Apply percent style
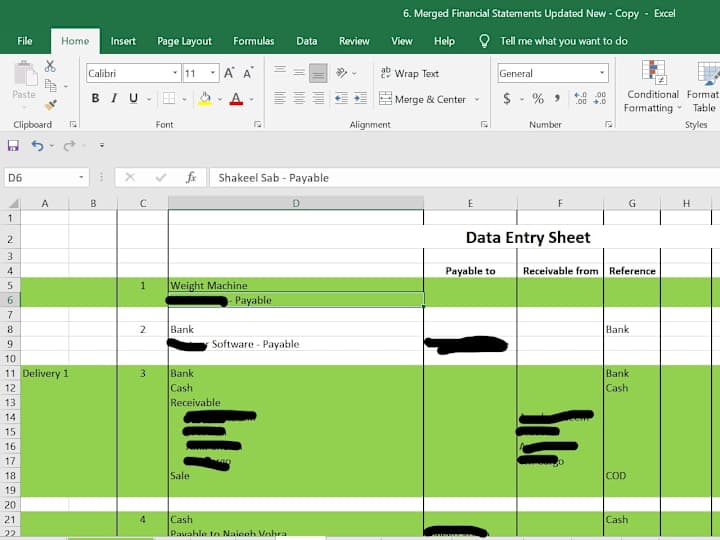720x540 pixels. pyautogui.click(x=538, y=98)
